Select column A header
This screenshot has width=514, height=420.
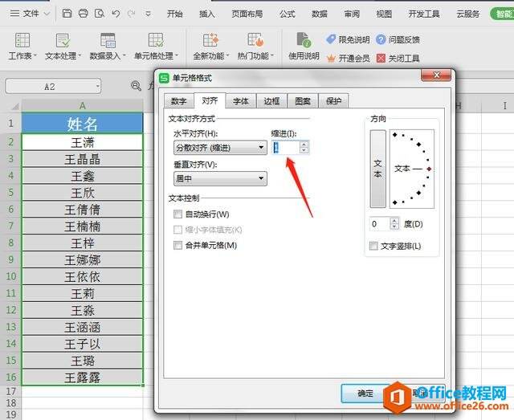coord(82,105)
